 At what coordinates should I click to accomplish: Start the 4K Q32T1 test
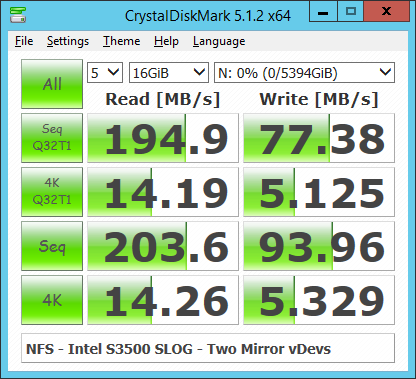pos(52,192)
